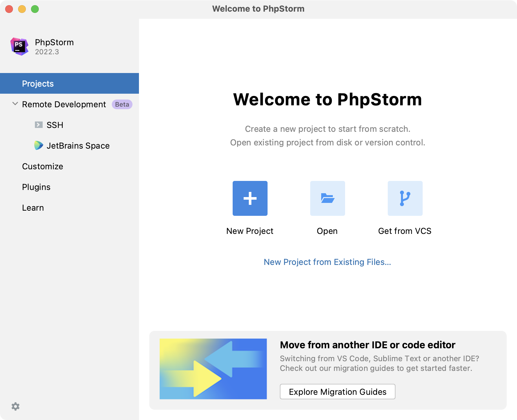This screenshot has width=517, height=420.
Task: Click the Move from another IDE heading
Action: (x=368, y=345)
